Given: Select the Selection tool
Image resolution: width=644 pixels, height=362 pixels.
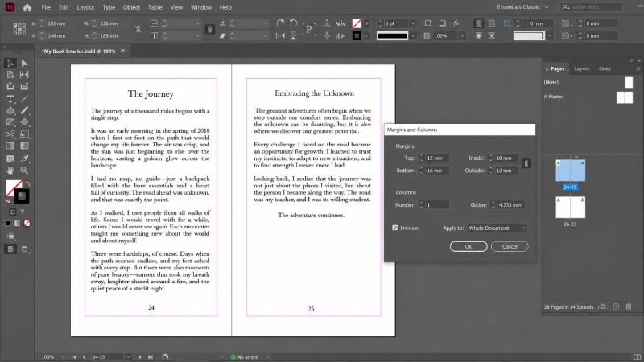Looking at the screenshot, I should click(x=10, y=64).
